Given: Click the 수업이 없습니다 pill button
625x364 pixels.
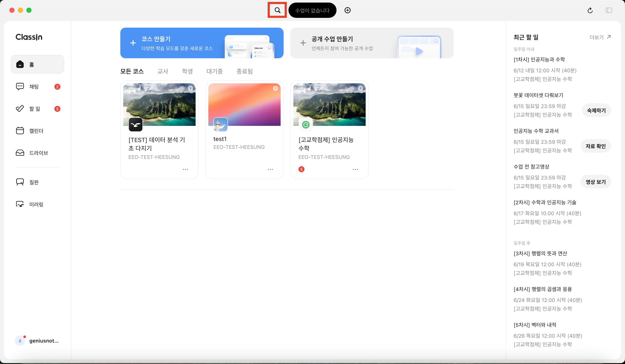Looking at the screenshot, I should [312, 10].
